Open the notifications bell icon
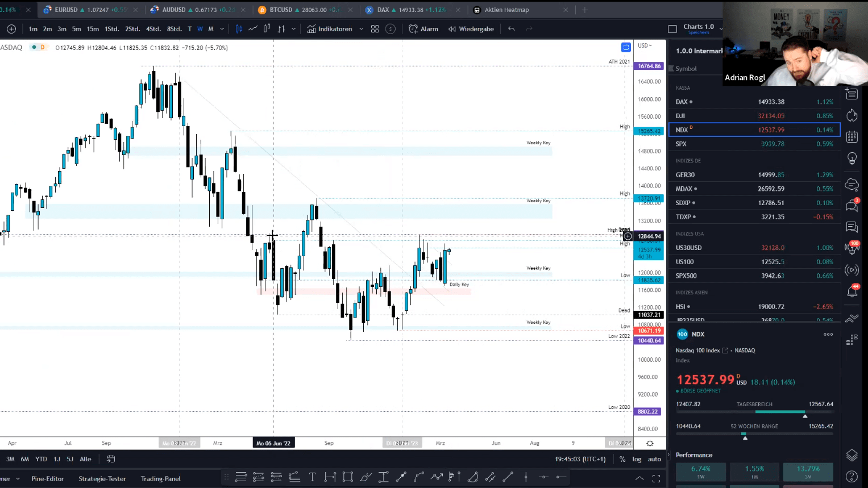Screen dimensions: 868x488 852,291
